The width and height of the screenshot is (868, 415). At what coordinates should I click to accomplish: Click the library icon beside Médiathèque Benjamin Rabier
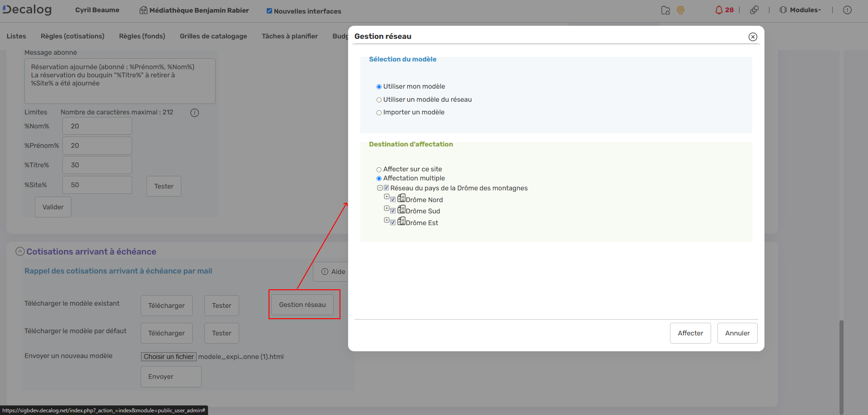[x=143, y=10]
